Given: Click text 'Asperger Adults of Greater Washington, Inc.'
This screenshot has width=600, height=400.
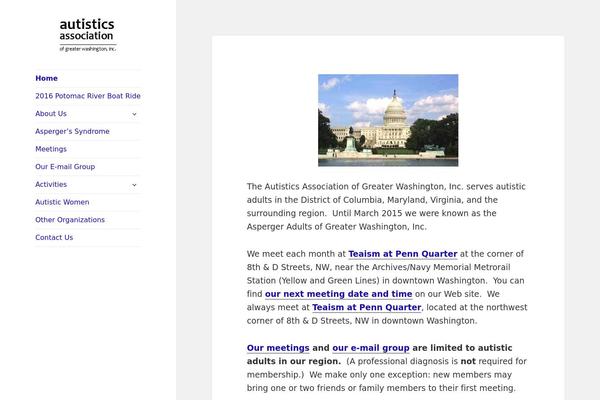Looking at the screenshot, I should click(x=337, y=227).
